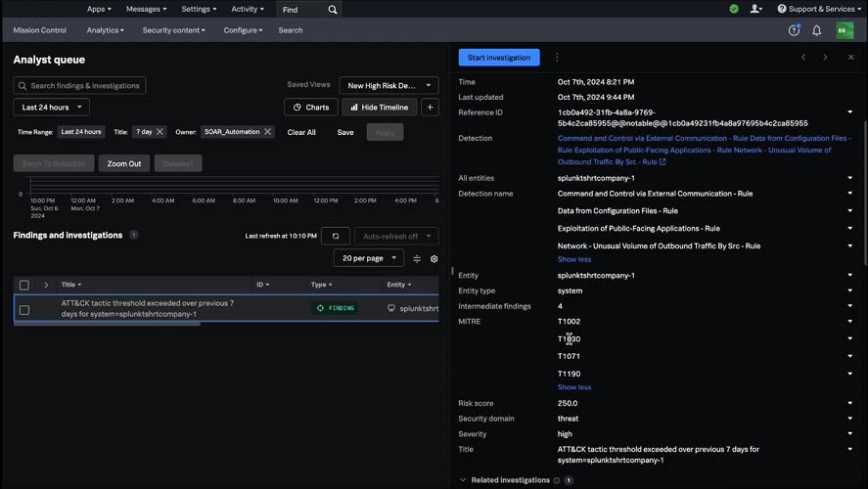Viewport: 868px width, 489px height.
Task: Open the user account icon menu
Action: pyautogui.click(x=755, y=9)
